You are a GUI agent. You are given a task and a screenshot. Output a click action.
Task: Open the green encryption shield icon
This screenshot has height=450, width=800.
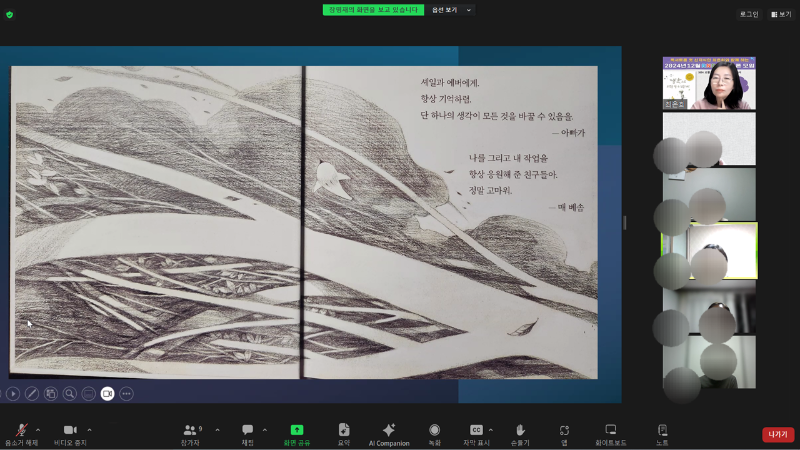9,15
